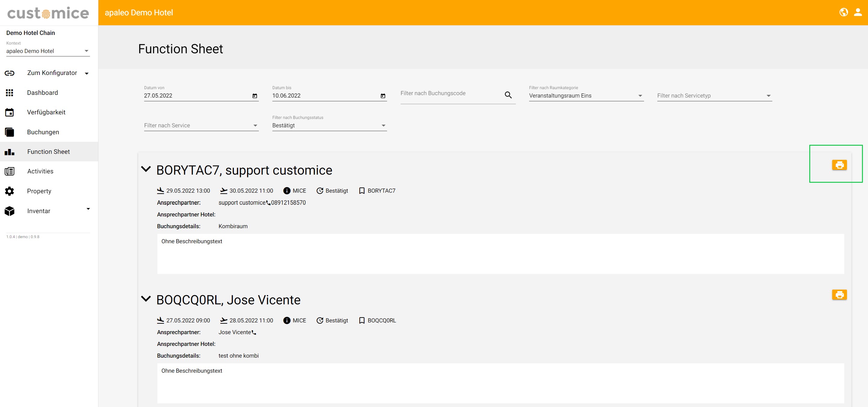Screen dimensions: 868x407
Task: Click the Verfügbarkeit calendar icon
Action: 9,112
